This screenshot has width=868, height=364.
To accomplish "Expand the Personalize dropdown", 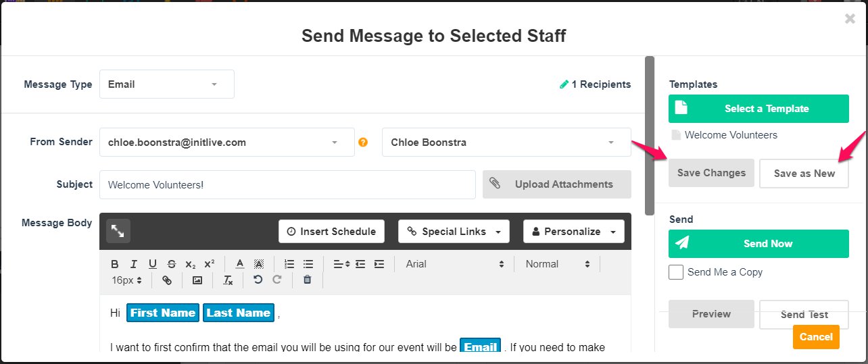I will click(x=574, y=232).
